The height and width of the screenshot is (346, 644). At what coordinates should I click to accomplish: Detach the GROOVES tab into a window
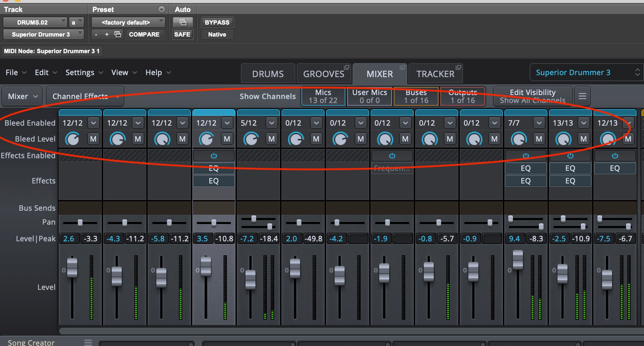[346, 67]
